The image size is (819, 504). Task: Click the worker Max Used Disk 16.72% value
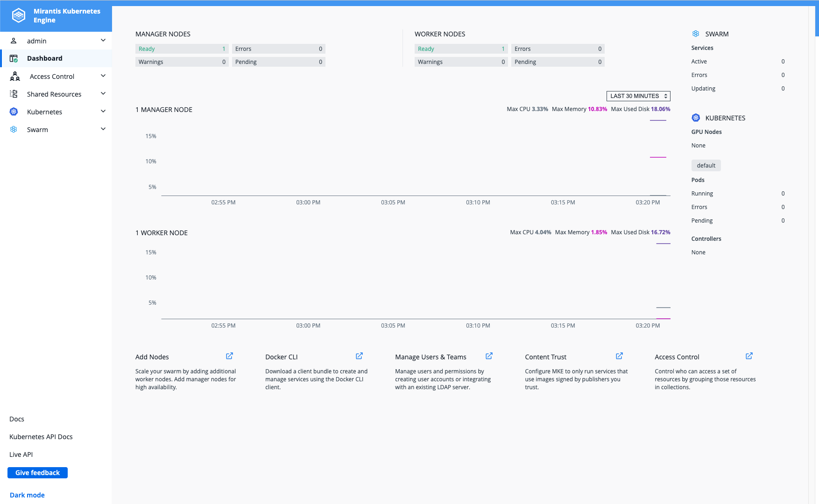click(660, 232)
